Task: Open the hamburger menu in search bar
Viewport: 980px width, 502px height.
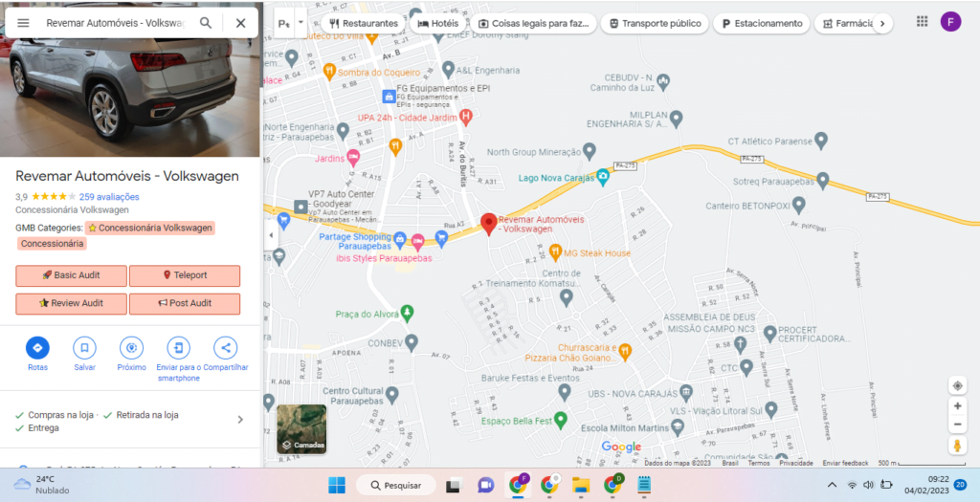Action: pyautogui.click(x=23, y=23)
